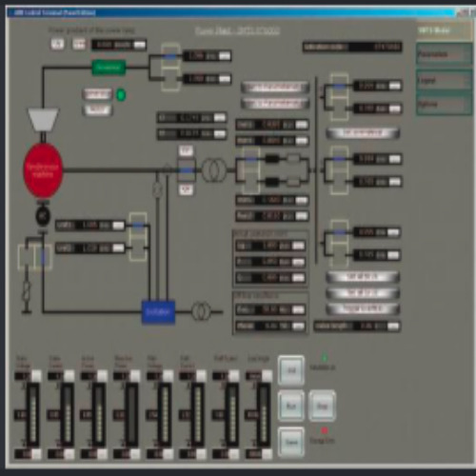
Task: Click the second pill button above line voltage fields
Action: 275,104
